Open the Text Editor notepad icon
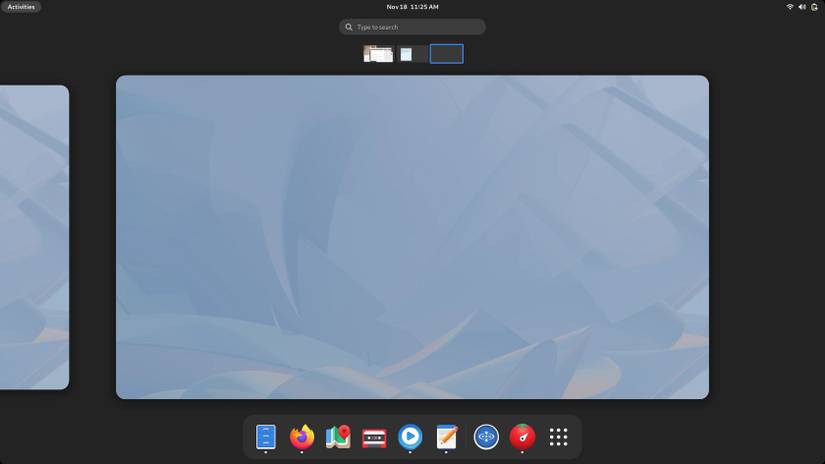The width and height of the screenshot is (825, 464). click(446, 437)
